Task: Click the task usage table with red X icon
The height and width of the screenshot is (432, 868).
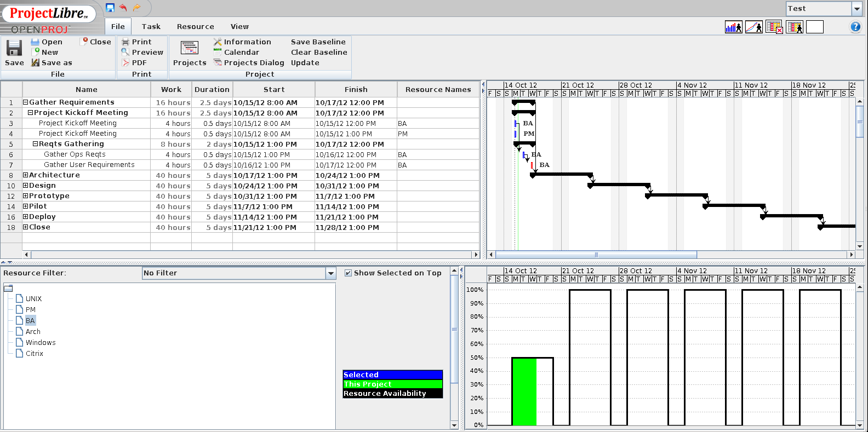Action: (774, 27)
